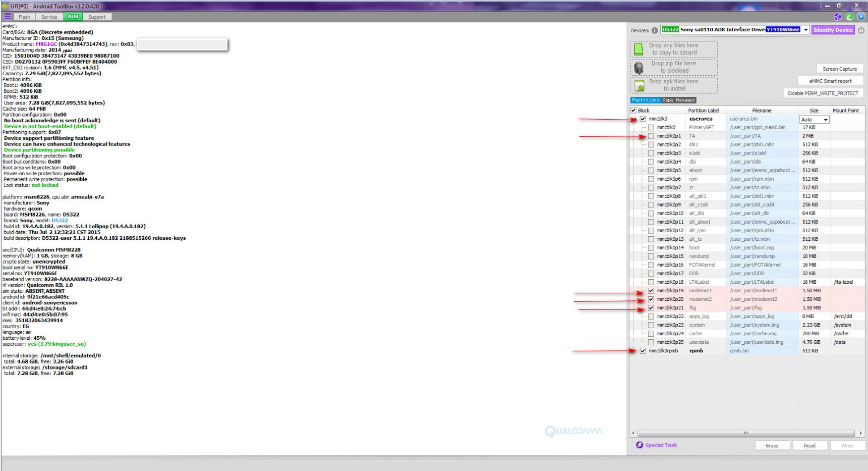
Task: Click the apk install icon
Action: click(639, 85)
